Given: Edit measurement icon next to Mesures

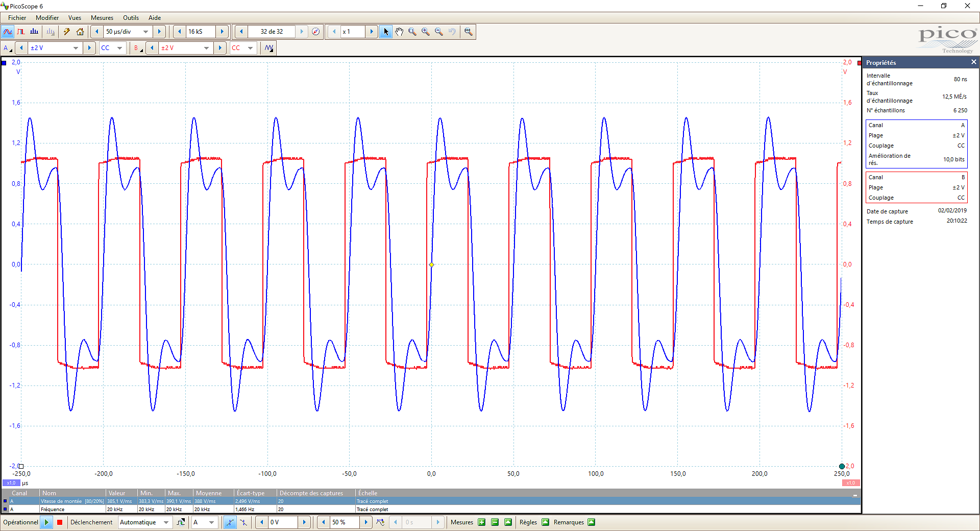Looking at the screenshot, I should click(508, 522).
